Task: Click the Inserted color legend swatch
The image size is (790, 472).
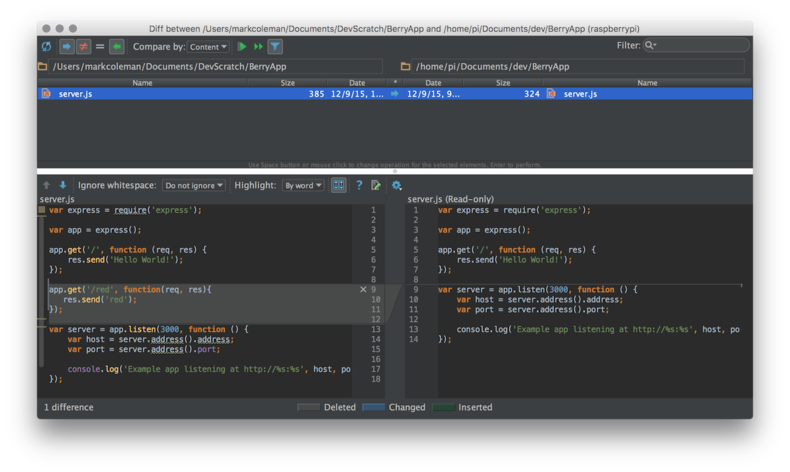Action: tap(444, 407)
